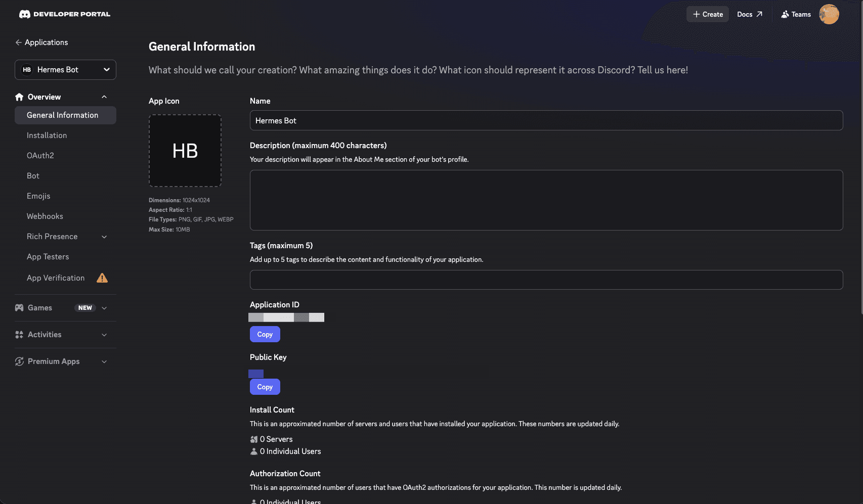Select General Information in sidebar
Image resolution: width=863 pixels, height=504 pixels.
[x=65, y=115]
